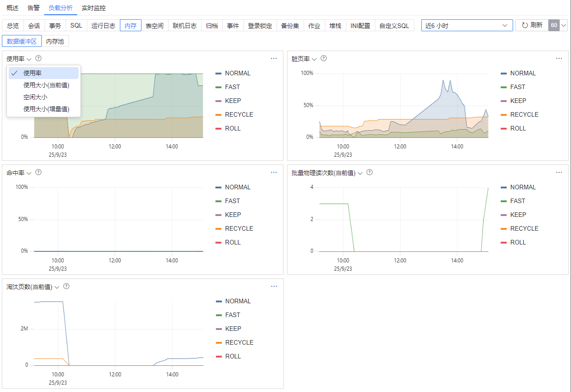Viewport: 571px width, 392px height.
Task: Click the 60 seconds refresh interval badge
Action: [x=554, y=25]
